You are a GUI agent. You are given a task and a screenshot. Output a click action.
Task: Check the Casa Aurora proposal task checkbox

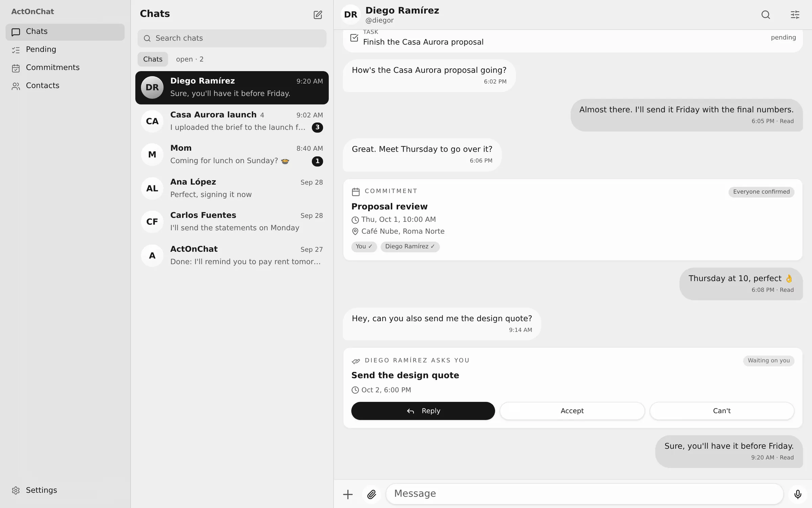point(354,38)
